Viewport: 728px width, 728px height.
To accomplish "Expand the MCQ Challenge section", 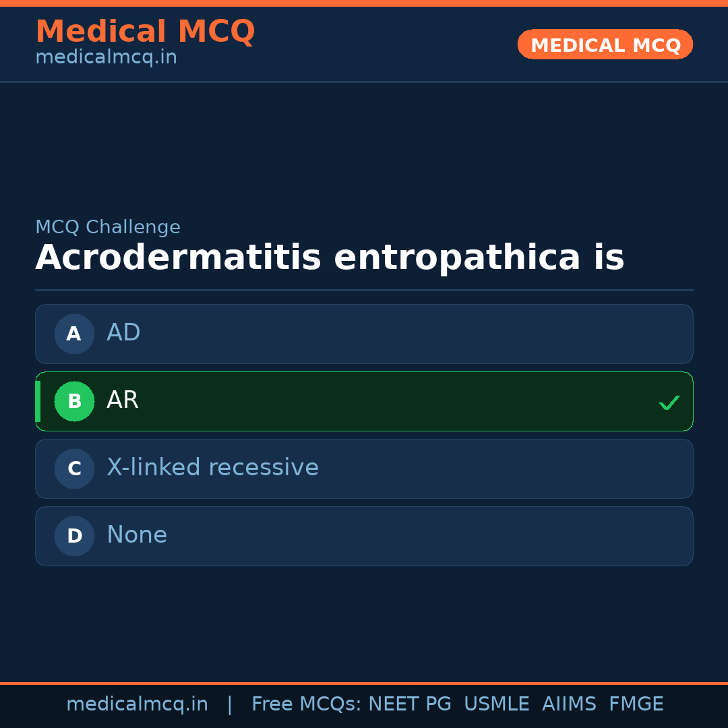I will click(x=108, y=227).
